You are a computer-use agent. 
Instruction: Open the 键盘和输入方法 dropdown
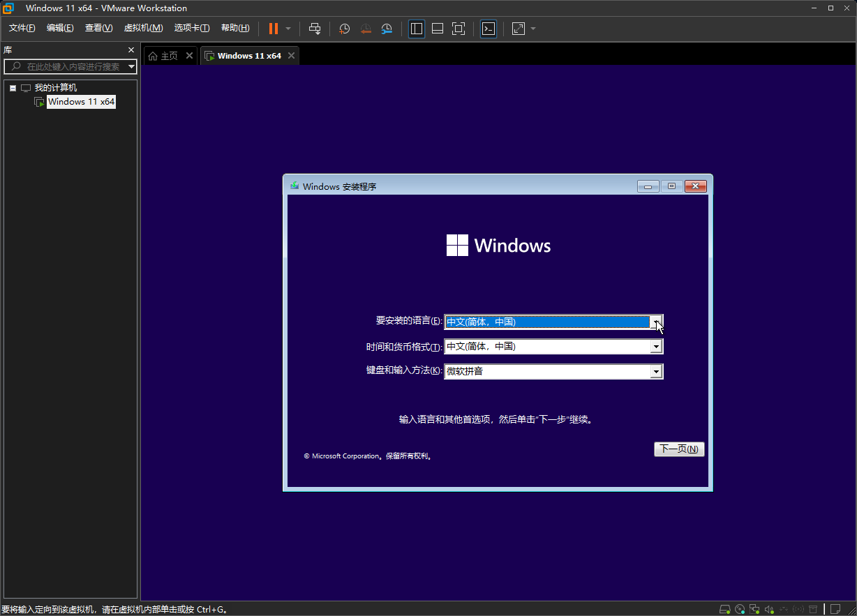pos(656,372)
